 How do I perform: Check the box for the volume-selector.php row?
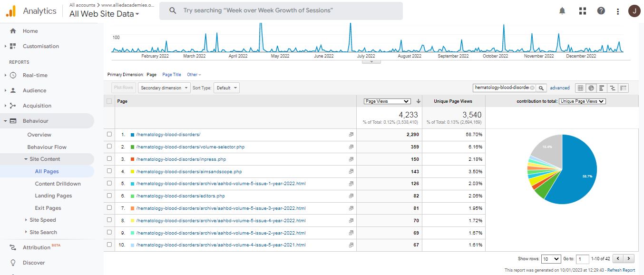point(109,147)
